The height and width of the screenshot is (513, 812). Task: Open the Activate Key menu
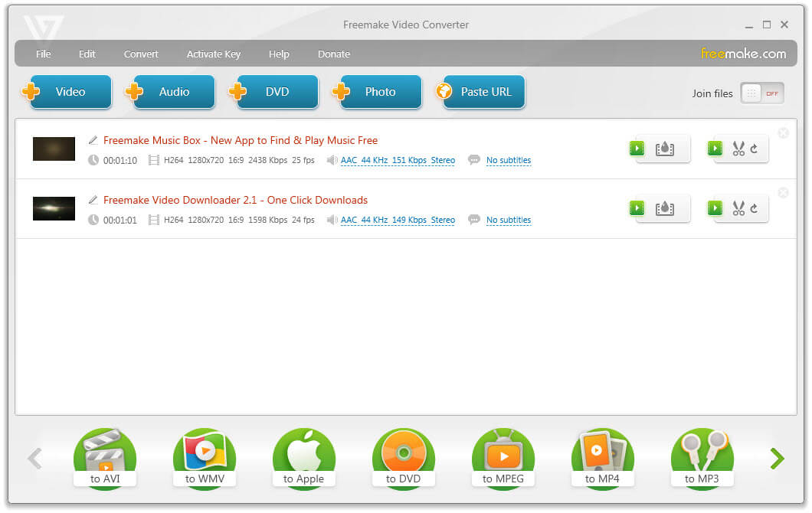pos(214,54)
